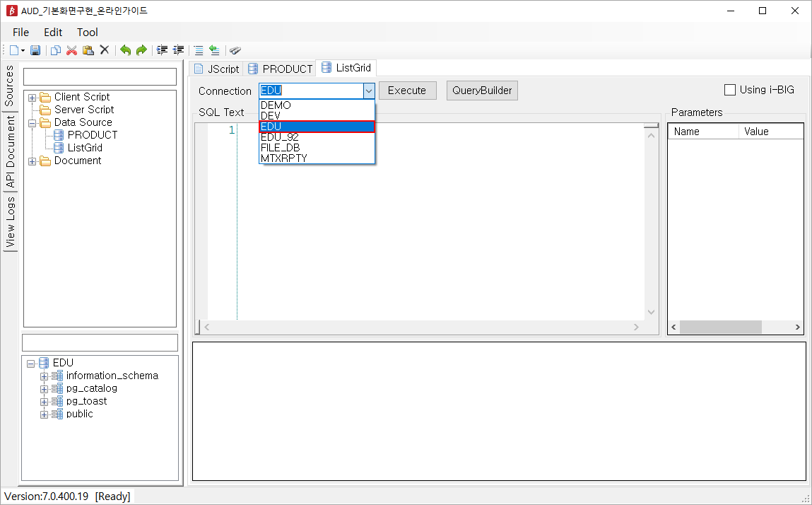Viewport: 812px width, 505px height.
Task: Click the Undo green arrow icon
Action: [x=125, y=50]
